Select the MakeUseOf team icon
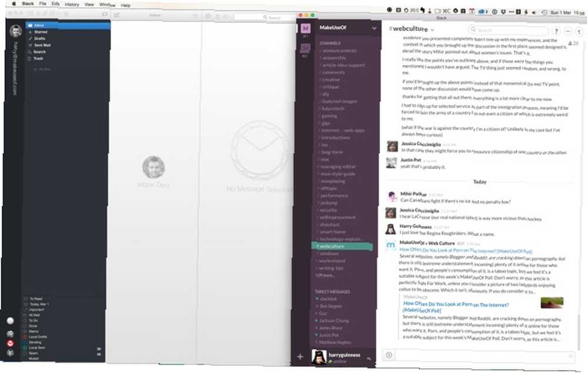588x373 pixels. click(306, 28)
